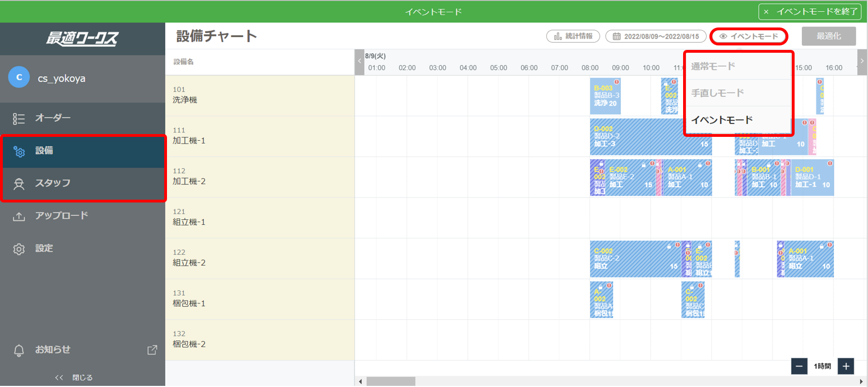Zoom in timeline with plus button
Viewport: 868px width, 387px height.
click(x=846, y=366)
